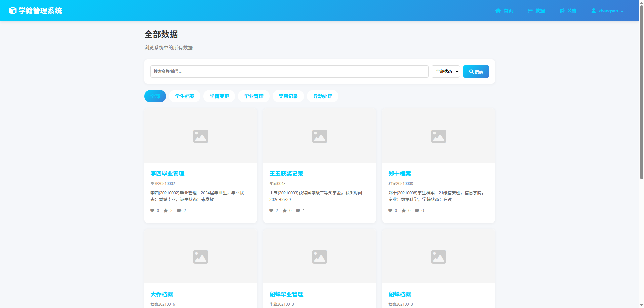Click the 貂蝉毕业管理 card image placeholder

[320, 256]
